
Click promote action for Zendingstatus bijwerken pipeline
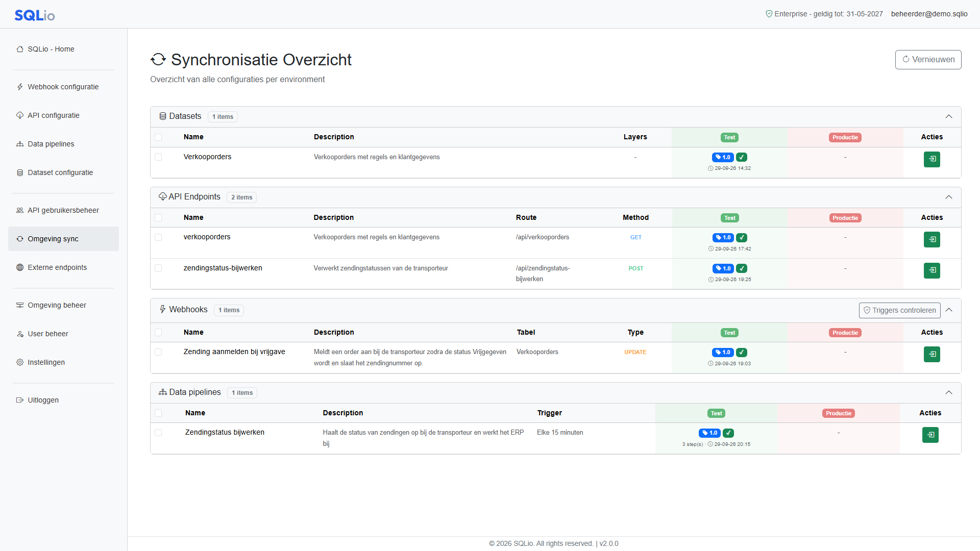pyautogui.click(x=930, y=435)
